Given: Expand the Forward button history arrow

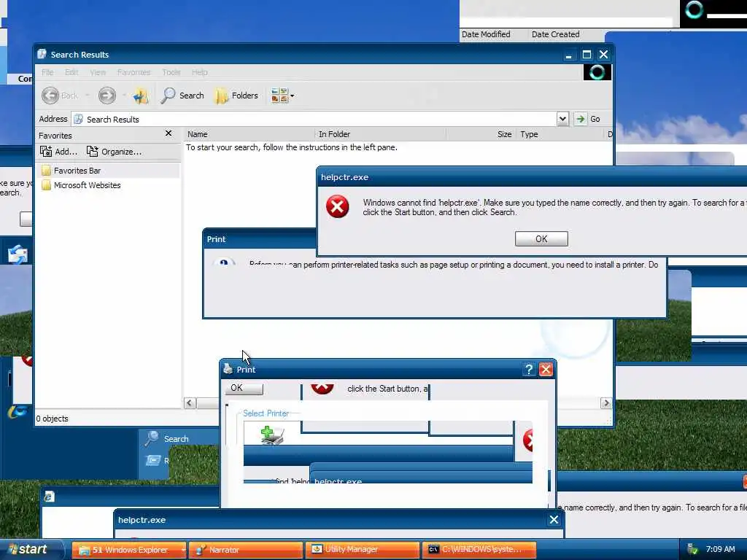Looking at the screenshot, I should (124, 96).
